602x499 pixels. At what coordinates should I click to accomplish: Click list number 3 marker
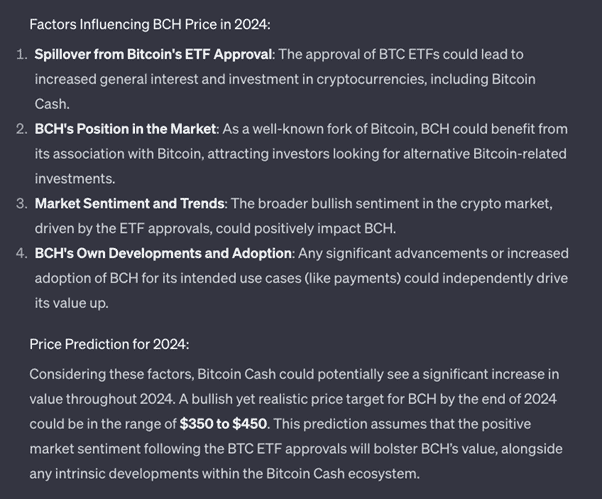click(21, 203)
